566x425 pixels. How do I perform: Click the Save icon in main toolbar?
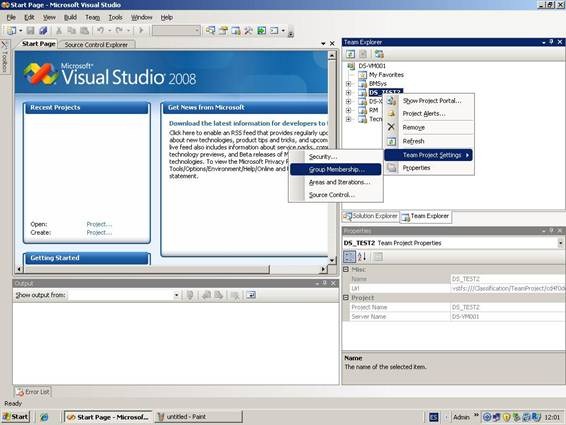pos(31,31)
